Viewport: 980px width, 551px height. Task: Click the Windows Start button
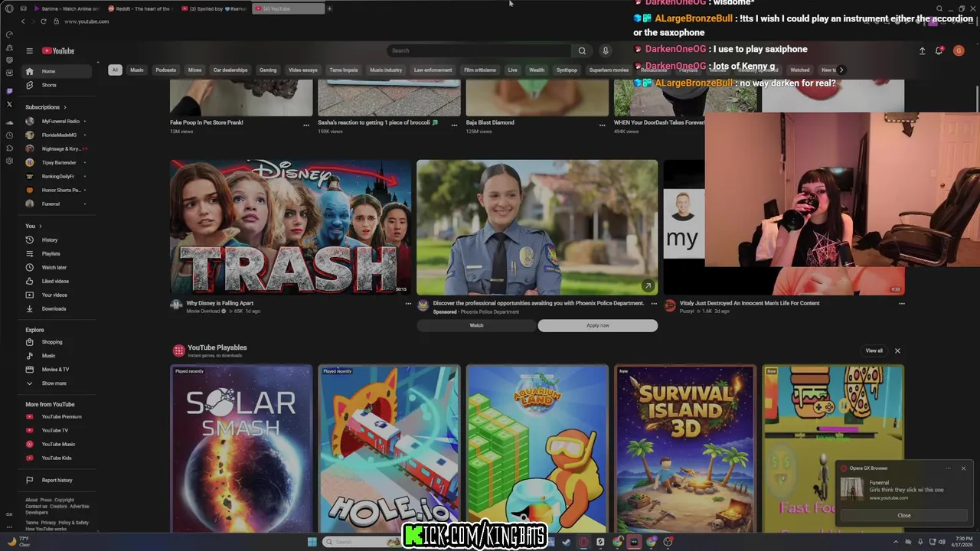312,542
